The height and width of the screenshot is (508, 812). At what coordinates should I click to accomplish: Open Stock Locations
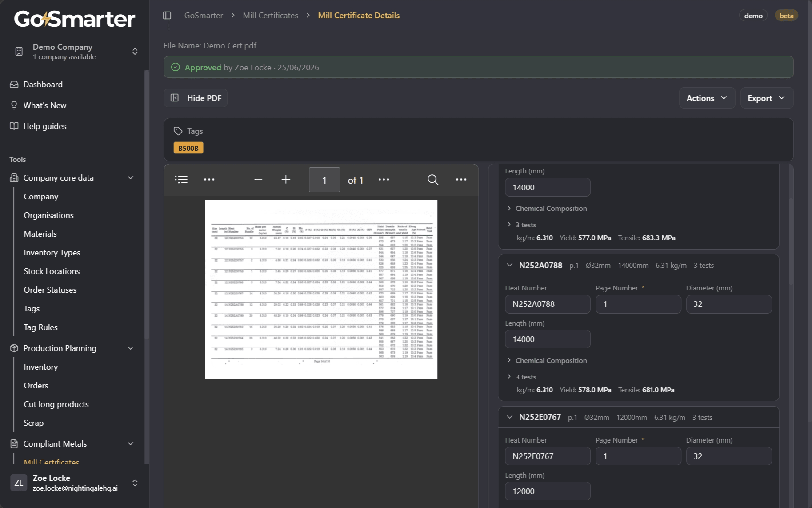click(52, 271)
